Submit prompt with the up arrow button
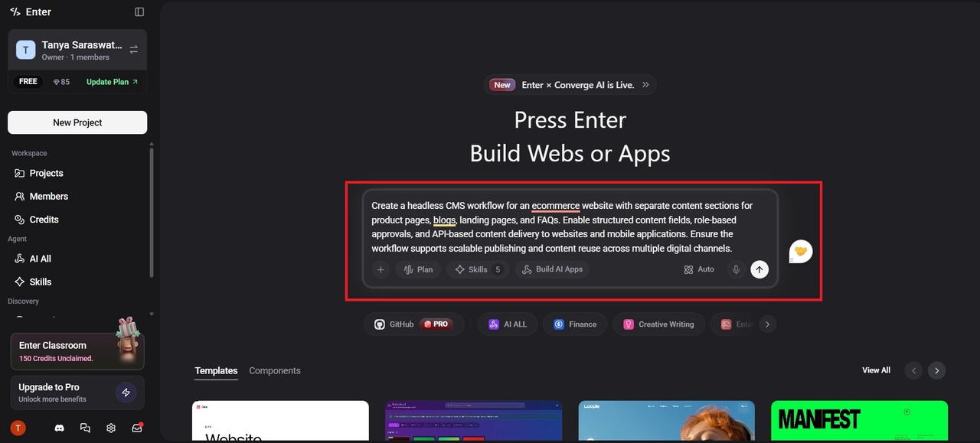 click(759, 269)
